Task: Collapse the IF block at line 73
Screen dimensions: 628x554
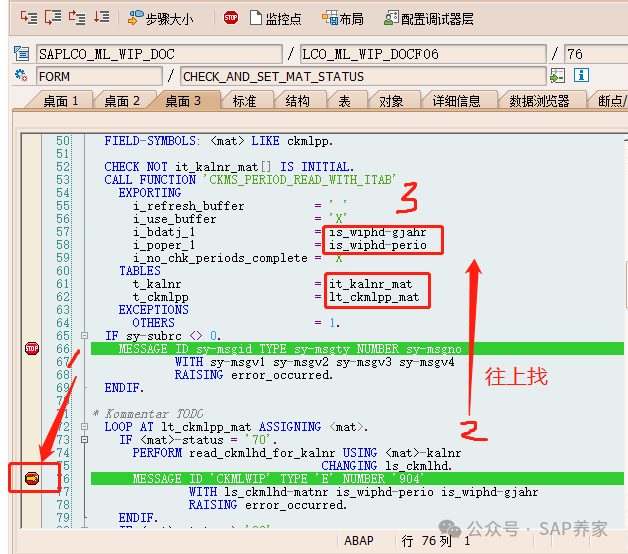Action: (x=85, y=439)
